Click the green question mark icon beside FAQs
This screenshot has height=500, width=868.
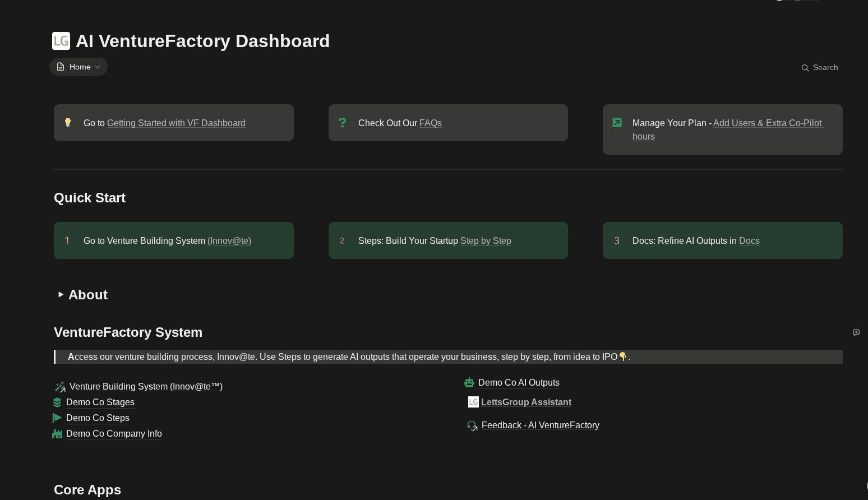343,122
